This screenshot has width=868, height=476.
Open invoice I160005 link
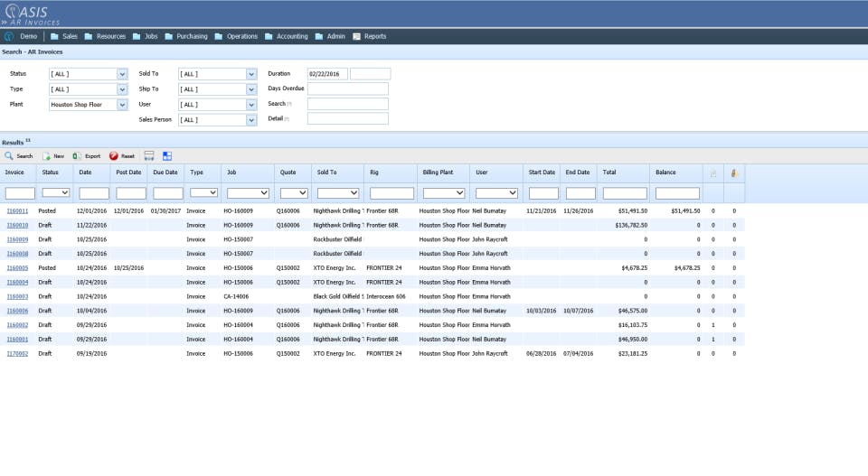17,268
